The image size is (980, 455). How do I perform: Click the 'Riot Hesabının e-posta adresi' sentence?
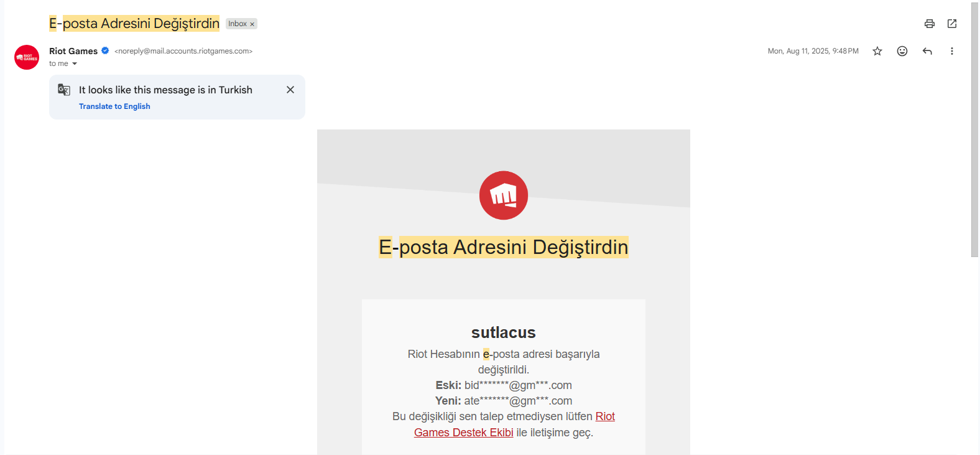coord(504,362)
